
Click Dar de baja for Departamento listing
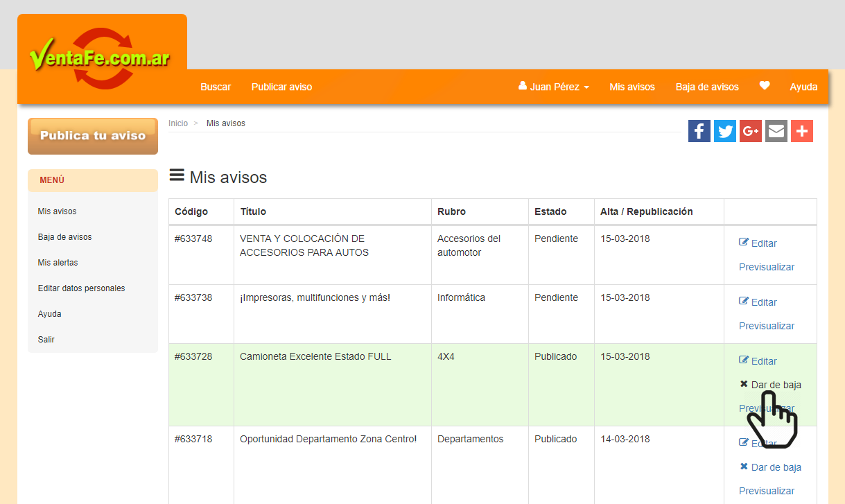(770, 467)
